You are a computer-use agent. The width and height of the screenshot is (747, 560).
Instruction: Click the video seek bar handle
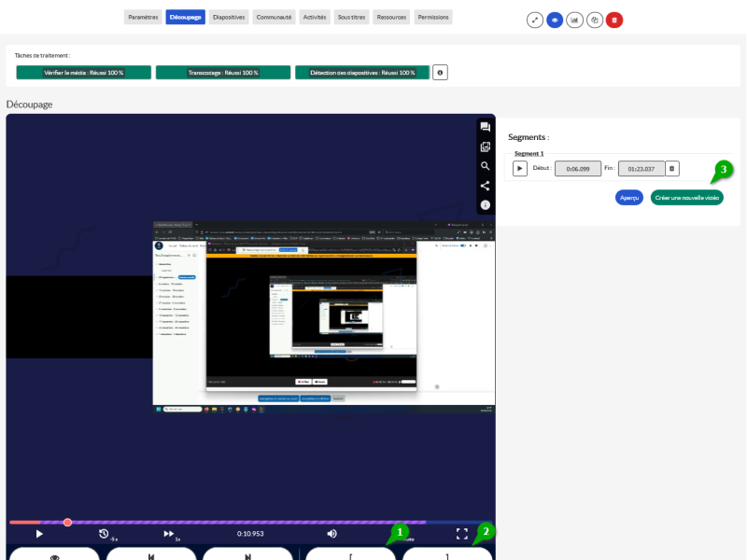click(67, 523)
